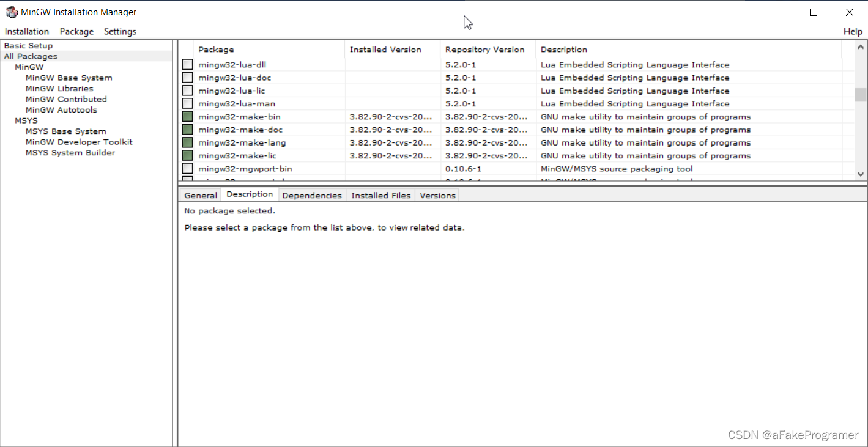Image resolution: width=868 pixels, height=447 pixels.
Task: Select the mingw32-make-bin package name
Action: coord(239,117)
